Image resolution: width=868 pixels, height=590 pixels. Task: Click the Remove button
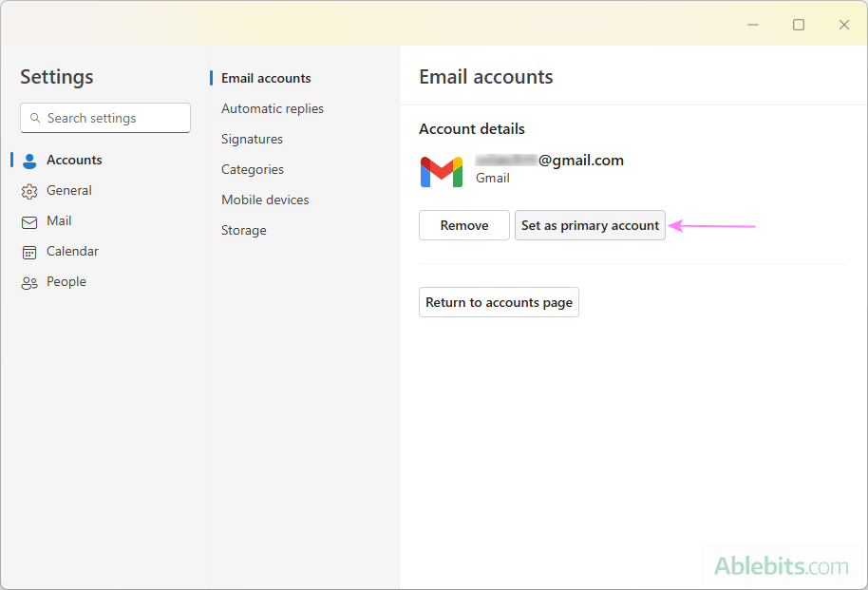[463, 225]
